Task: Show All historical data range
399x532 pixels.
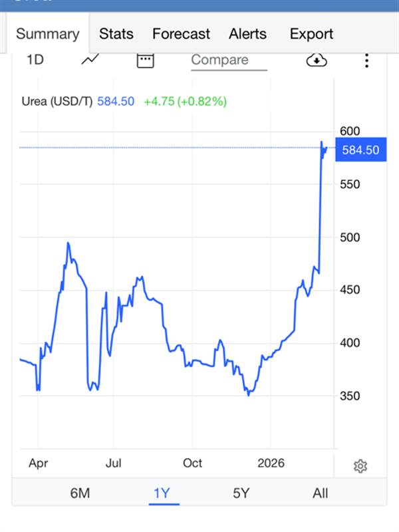Action: [321, 493]
